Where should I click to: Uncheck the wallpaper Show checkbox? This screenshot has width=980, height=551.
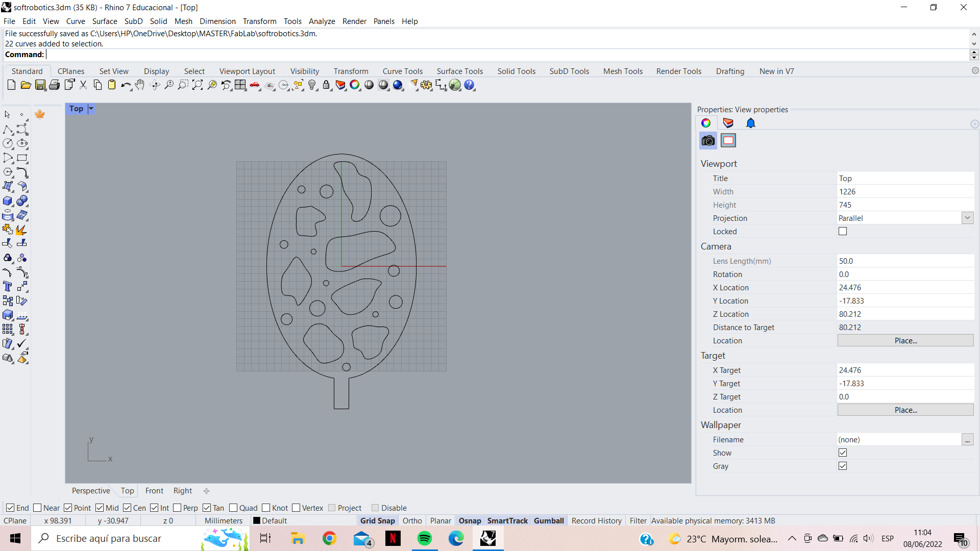point(843,453)
